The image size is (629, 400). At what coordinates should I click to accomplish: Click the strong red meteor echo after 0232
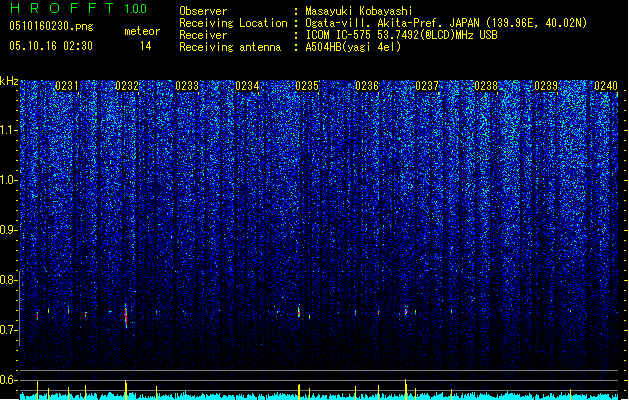[x=126, y=316]
